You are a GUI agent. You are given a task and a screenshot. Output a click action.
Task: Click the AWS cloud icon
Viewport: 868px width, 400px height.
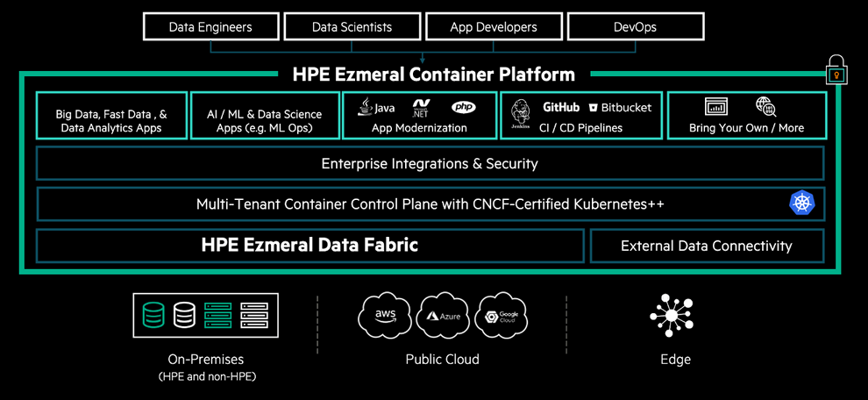(x=385, y=316)
